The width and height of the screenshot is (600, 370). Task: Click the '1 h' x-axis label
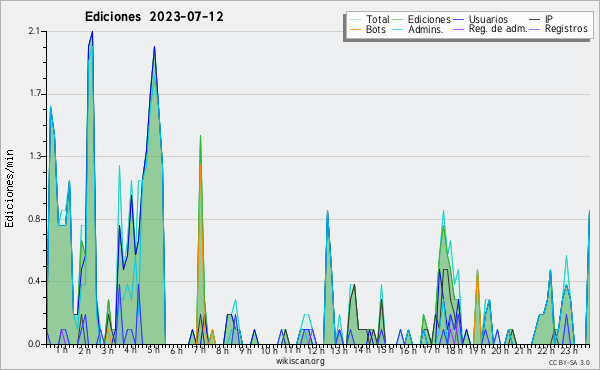point(62,350)
